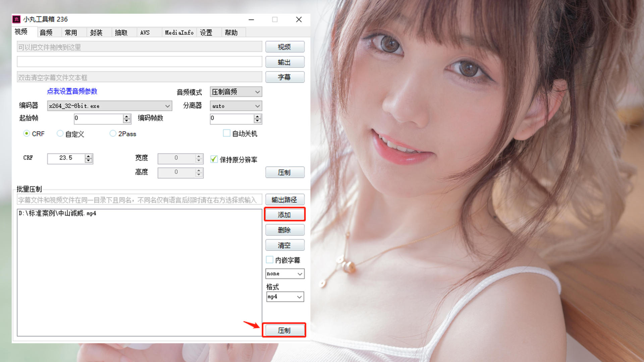Screen dimensions: 644x362
Task: Click the 视频 input browse icon
Action: pyautogui.click(x=284, y=47)
